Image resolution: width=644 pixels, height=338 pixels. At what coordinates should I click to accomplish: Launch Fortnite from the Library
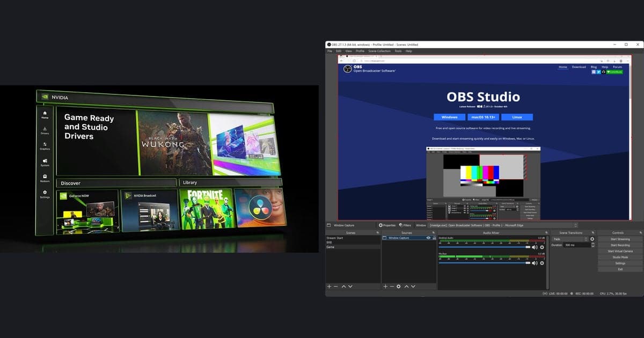coord(207,209)
